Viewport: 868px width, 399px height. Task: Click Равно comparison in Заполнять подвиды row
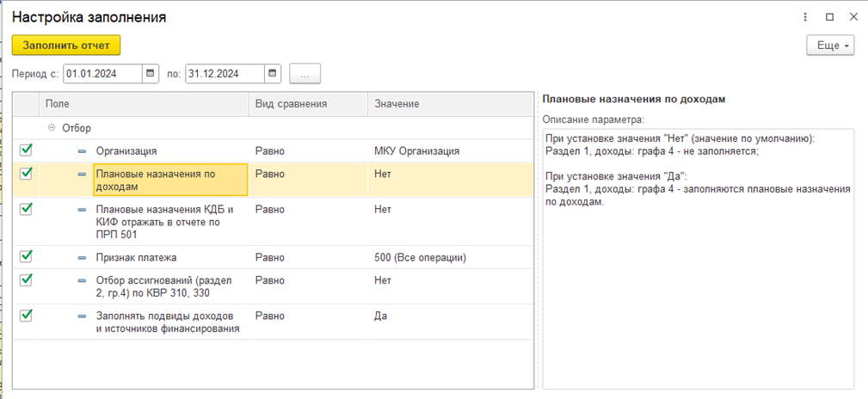click(308, 322)
